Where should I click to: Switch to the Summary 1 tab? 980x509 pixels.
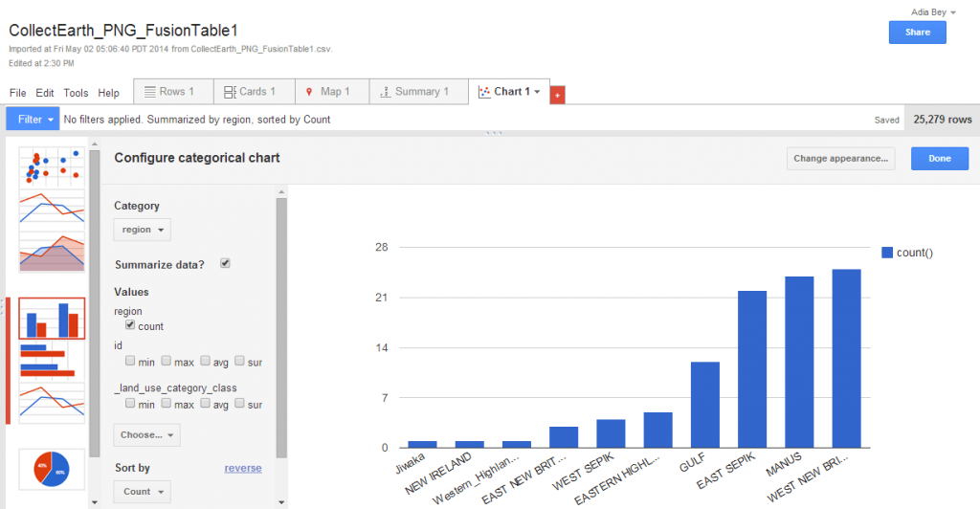pos(419,92)
